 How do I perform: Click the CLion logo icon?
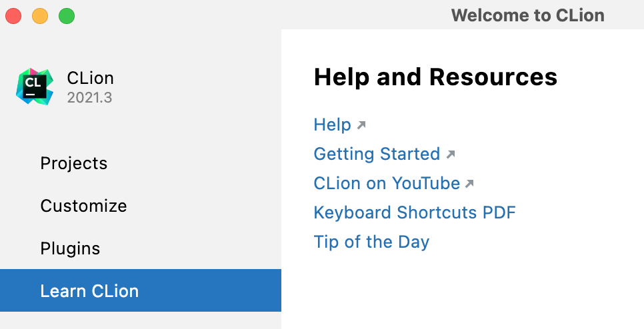click(x=35, y=87)
